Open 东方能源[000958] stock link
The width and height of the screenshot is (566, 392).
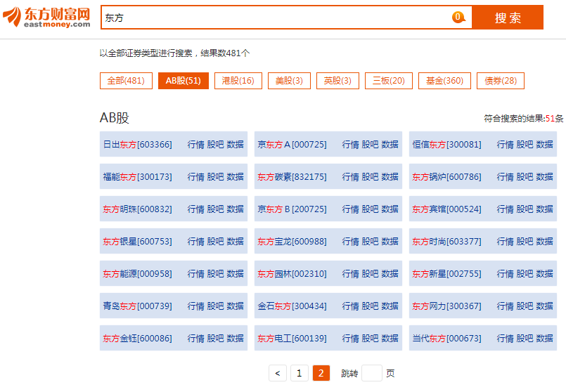(138, 274)
